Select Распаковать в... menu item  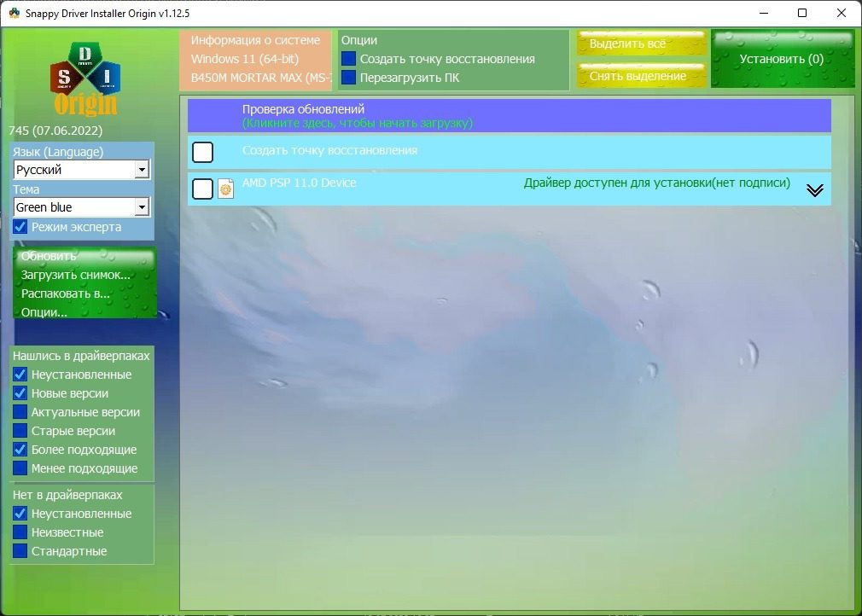[x=66, y=293]
